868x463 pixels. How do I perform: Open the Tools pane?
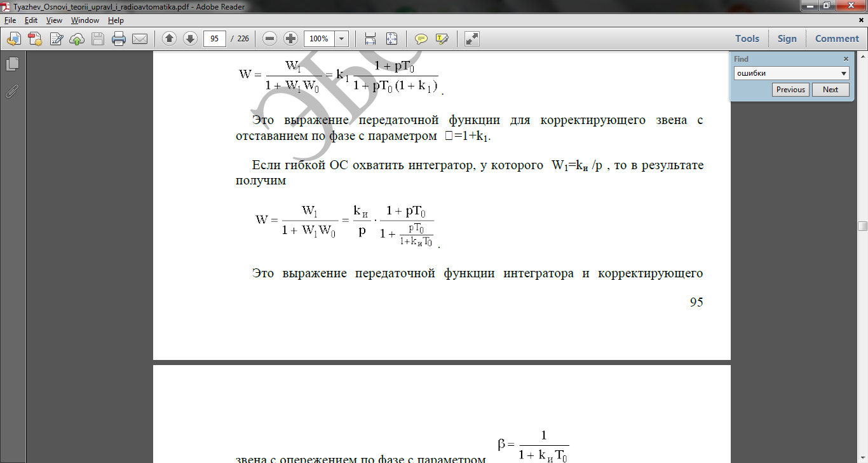747,39
